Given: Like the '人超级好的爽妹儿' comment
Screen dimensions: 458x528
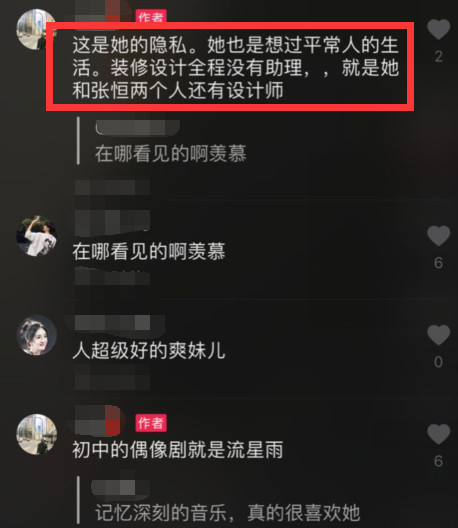Looking at the screenshot, I should coord(438,335).
